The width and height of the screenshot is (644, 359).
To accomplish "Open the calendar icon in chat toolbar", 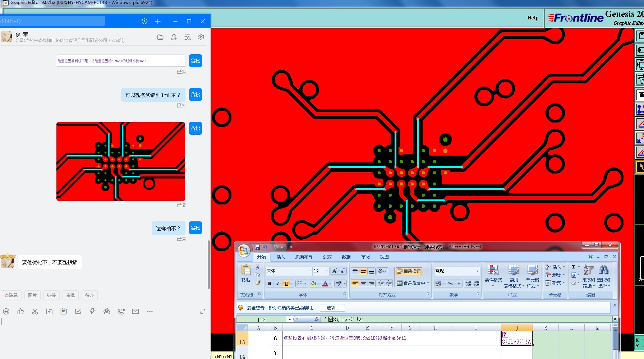I will [x=64, y=312].
